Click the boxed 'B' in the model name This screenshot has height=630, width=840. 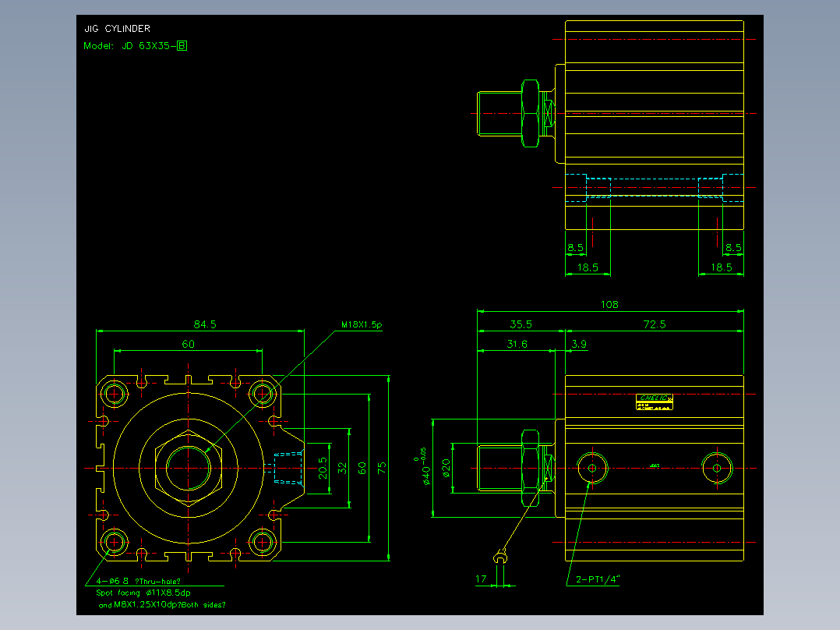182,45
